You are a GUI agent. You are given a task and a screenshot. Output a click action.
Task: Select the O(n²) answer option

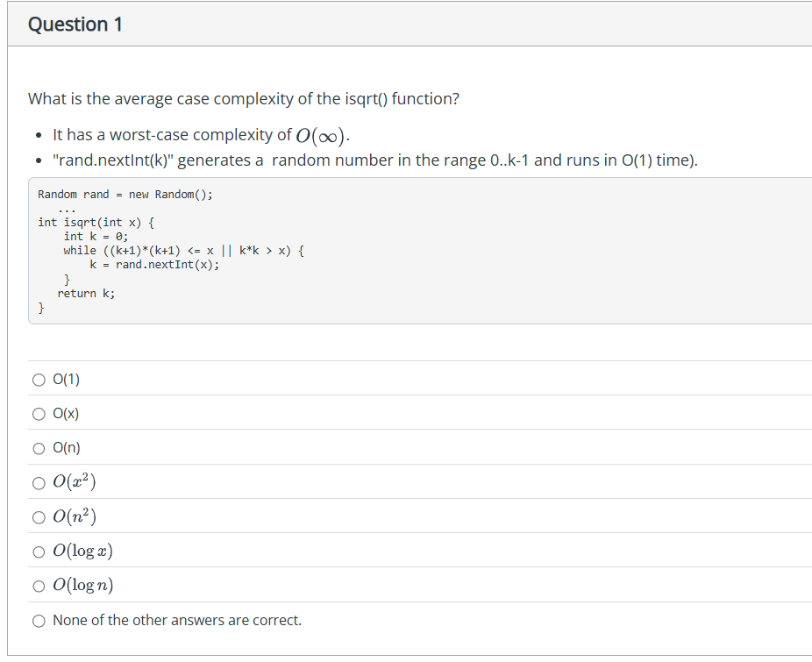39,516
